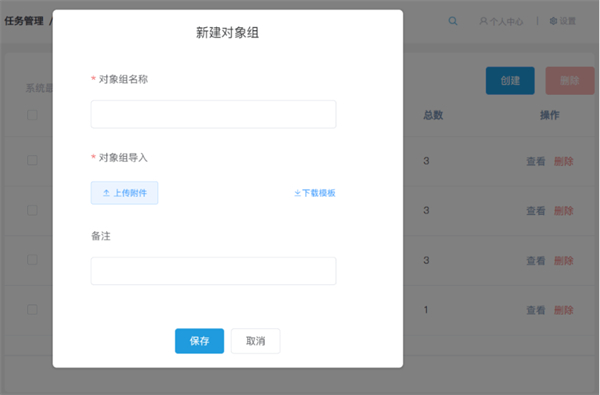The width and height of the screenshot is (600, 395).
Task: Click the 上传附件 upload button
Action: click(124, 193)
